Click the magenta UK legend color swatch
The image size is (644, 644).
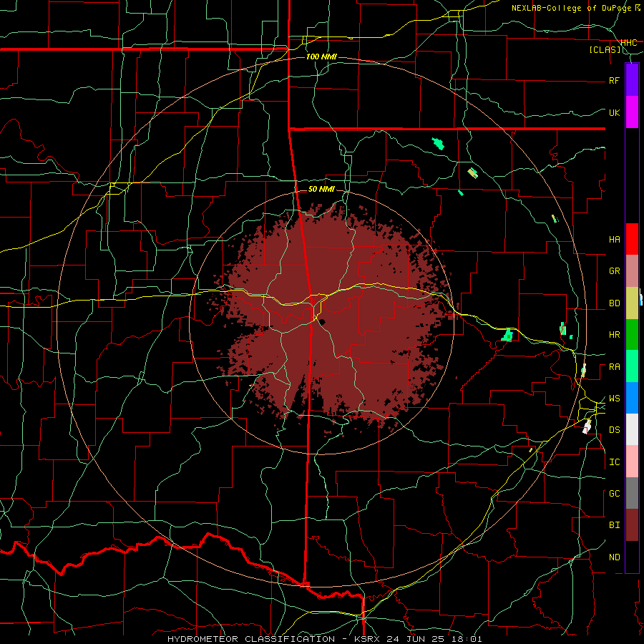click(x=632, y=112)
